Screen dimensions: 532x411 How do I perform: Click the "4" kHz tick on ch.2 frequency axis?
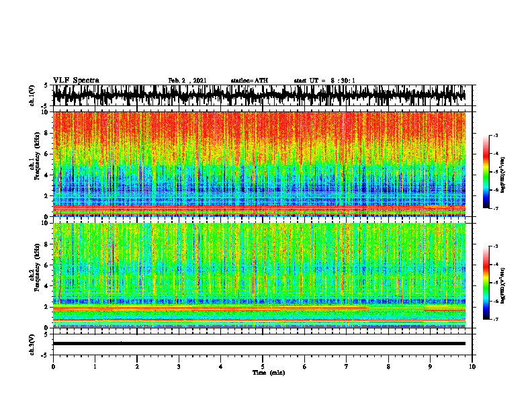[x=46, y=286]
